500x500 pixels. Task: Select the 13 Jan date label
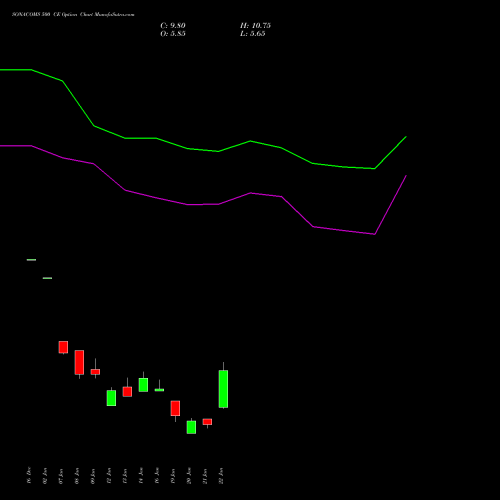tap(125, 476)
